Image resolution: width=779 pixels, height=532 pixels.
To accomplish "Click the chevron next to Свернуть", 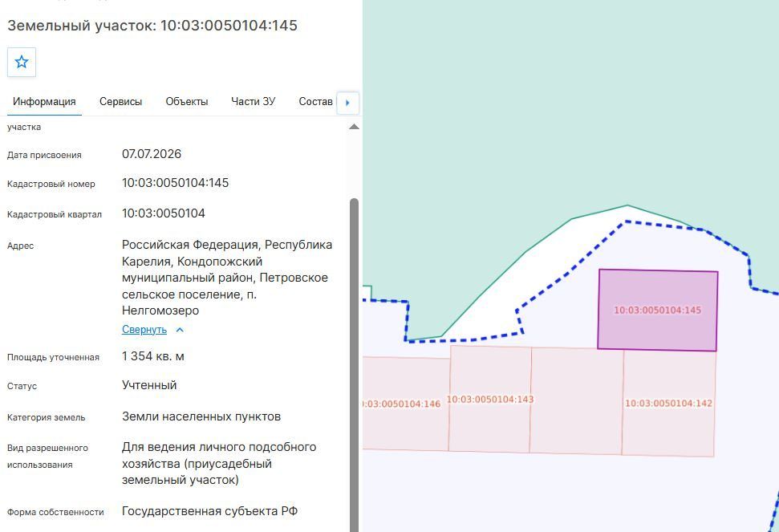I will (180, 330).
